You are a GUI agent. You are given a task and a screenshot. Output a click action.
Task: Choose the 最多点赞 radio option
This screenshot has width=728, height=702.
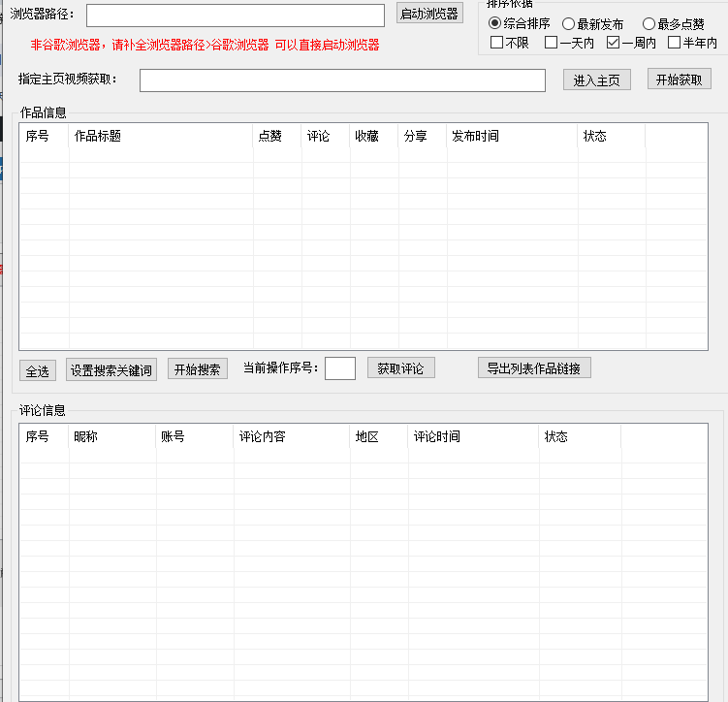click(x=649, y=23)
